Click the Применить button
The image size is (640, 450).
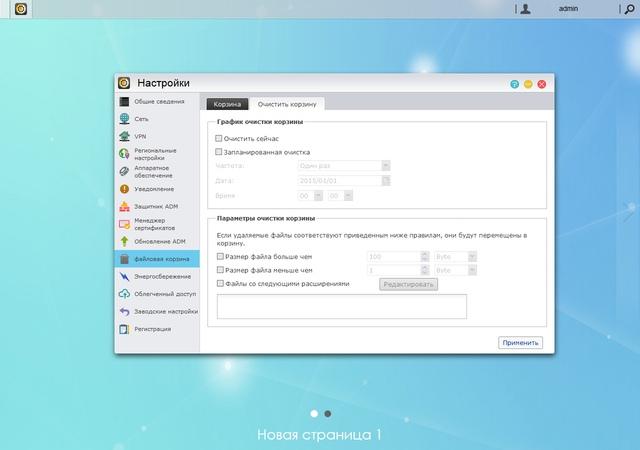[x=520, y=343]
